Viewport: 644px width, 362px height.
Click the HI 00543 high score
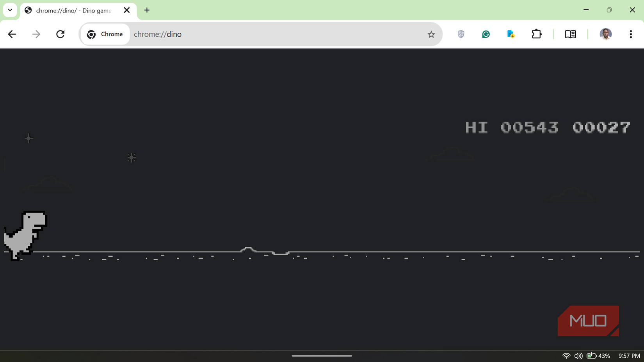click(512, 128)
